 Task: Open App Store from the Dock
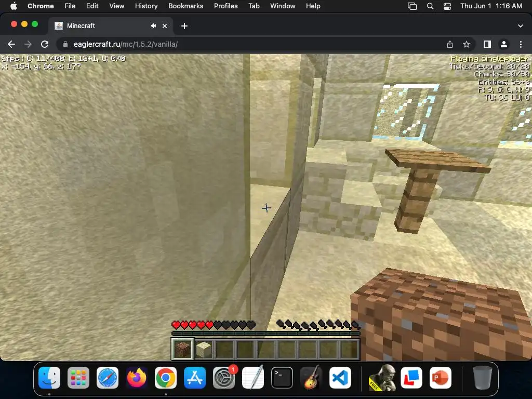click(195, 378)
